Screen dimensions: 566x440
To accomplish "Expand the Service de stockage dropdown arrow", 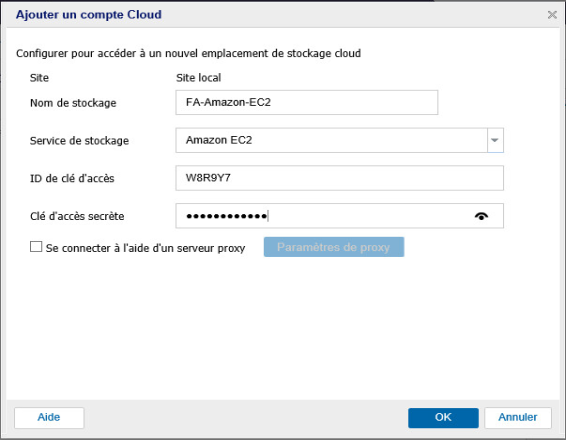I will point(495,140).
